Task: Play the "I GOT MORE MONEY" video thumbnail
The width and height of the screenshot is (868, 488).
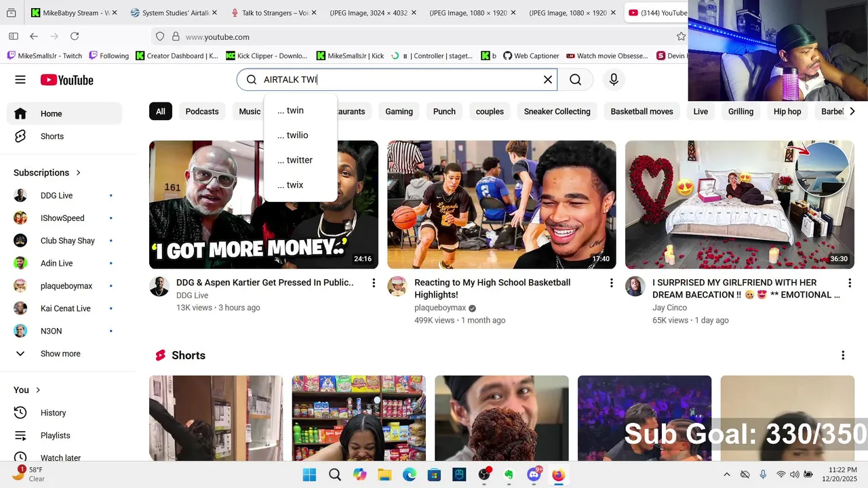Action: click(x=264, y=205)
